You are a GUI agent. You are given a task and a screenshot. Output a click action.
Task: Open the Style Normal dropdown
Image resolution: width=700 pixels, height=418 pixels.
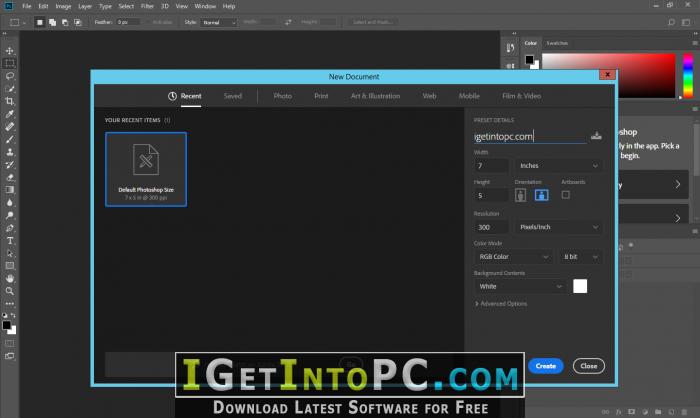[218, 22]
